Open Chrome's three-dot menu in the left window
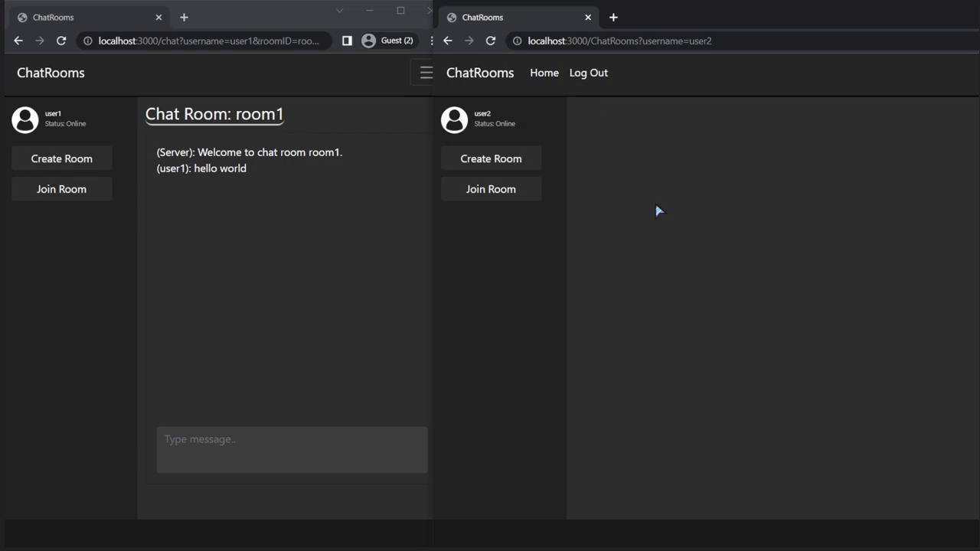 (x=432, y=41)
